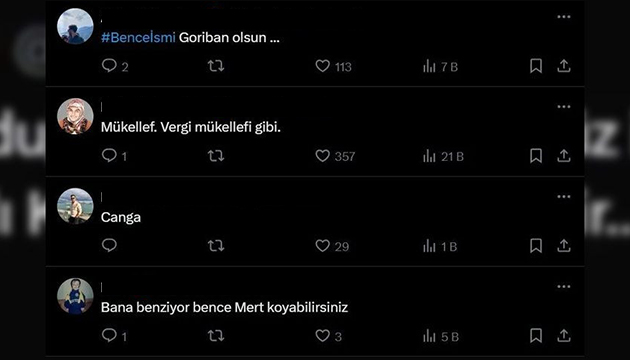This screenshot has width=630, height=360.
Task: Open more options on Goriban tweet
Action: tap(564, 16)
